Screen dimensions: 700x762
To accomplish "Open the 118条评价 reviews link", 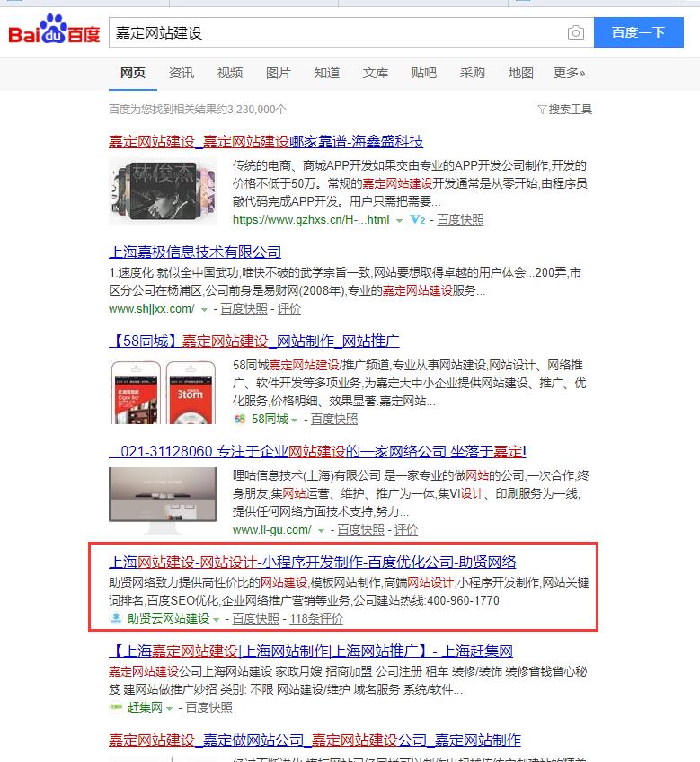I will tap(316, 618).
